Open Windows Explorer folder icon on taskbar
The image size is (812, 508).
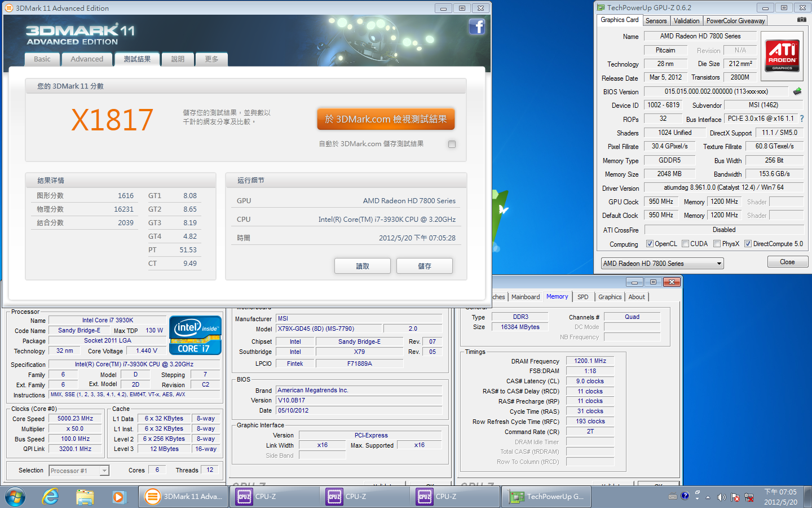(85, 497)
